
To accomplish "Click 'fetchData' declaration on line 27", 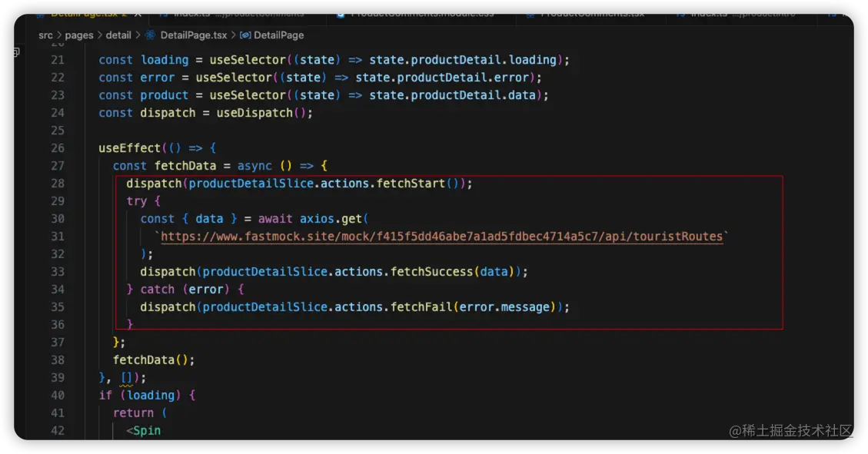I will [185, 166].
